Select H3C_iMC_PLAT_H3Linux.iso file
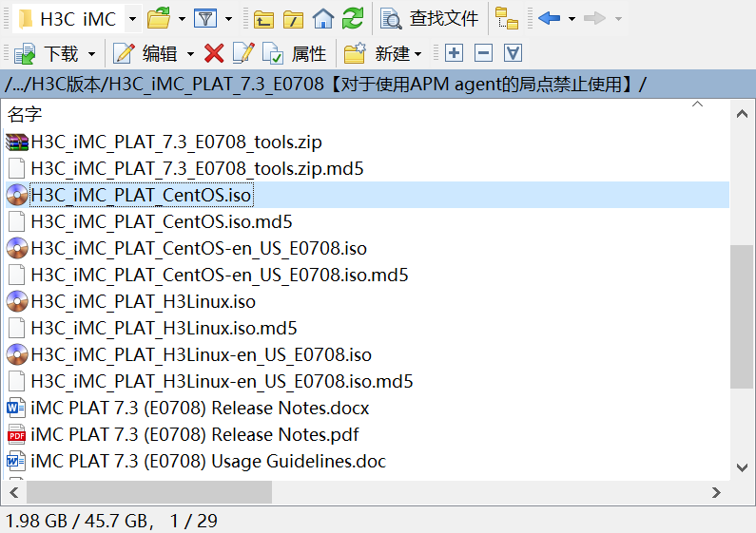 tap(144, 302)
